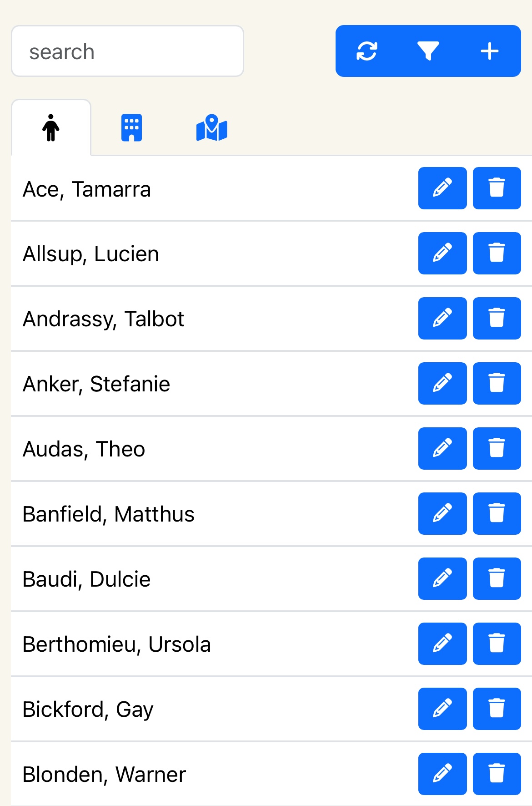Select the people tab

[x=51, y=128]
